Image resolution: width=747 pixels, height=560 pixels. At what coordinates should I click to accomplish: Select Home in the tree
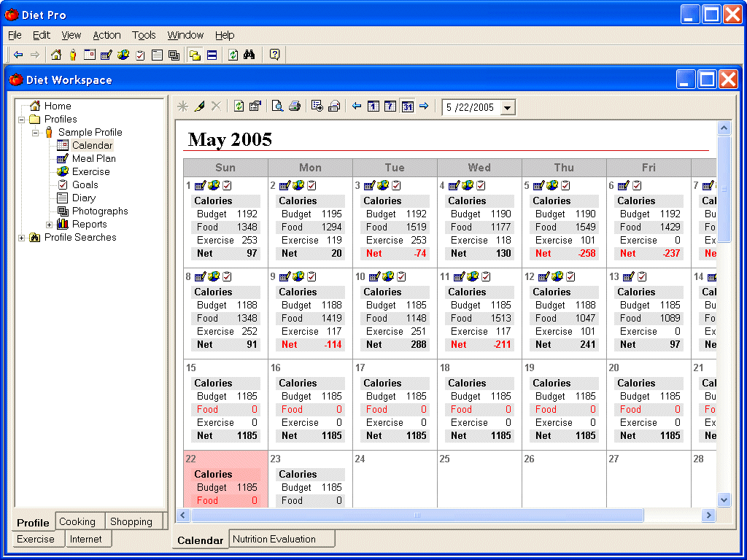point(58,106)
